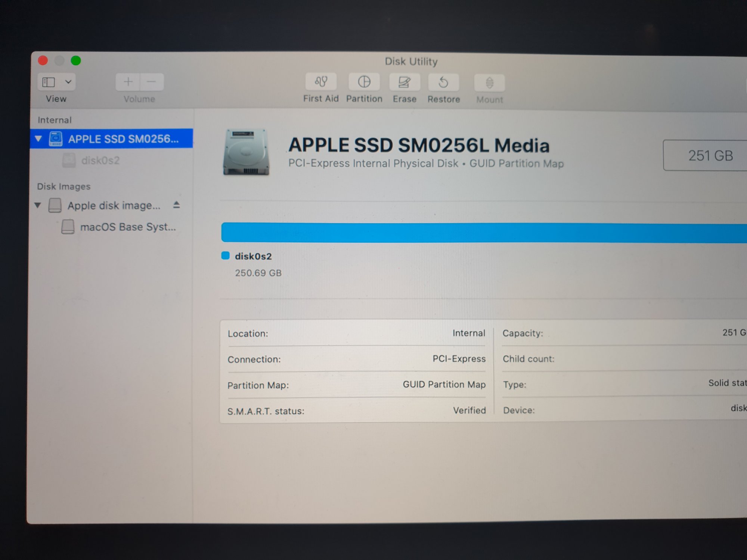
Task: Click the disk0s2 label under the bar
Action: click(253, 256)
